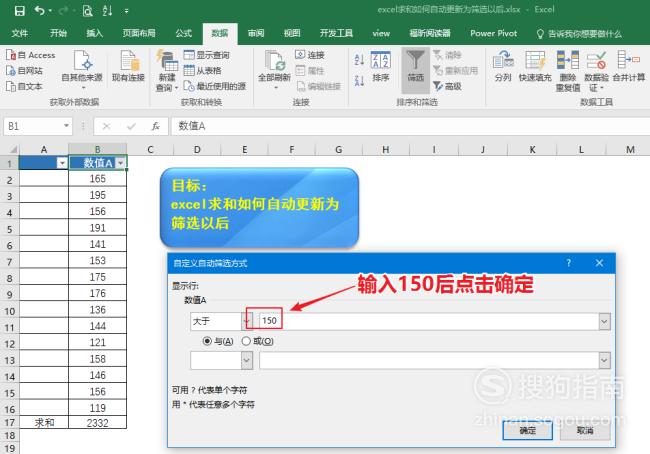Image resolution: width=650 pixels, height=454 pixels.
Task: Click From Table (从表格)
Action: coord(202,70)
